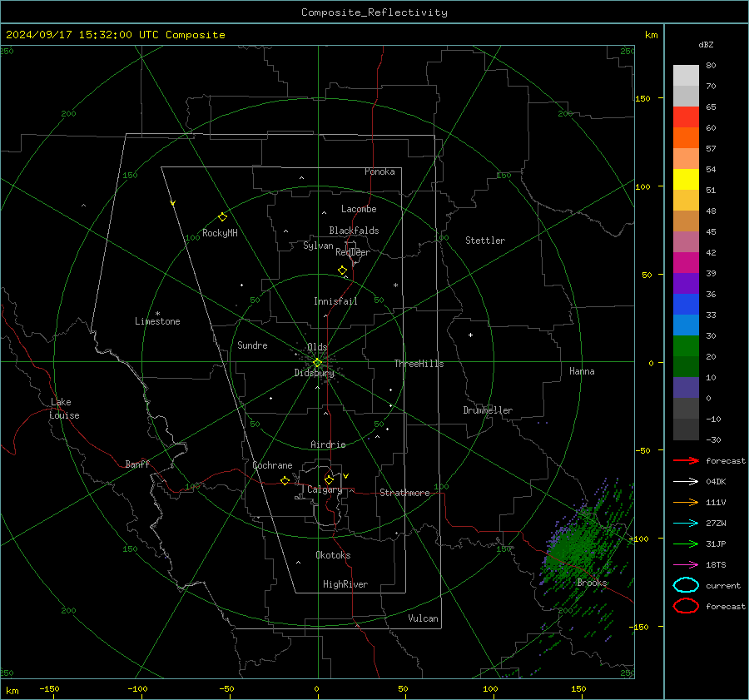Image resolution: width=749 pixels, height=700 pixels.
Task: Click the purple 36-39 dBZ color swatch
Action: click(x=686, y=283)
